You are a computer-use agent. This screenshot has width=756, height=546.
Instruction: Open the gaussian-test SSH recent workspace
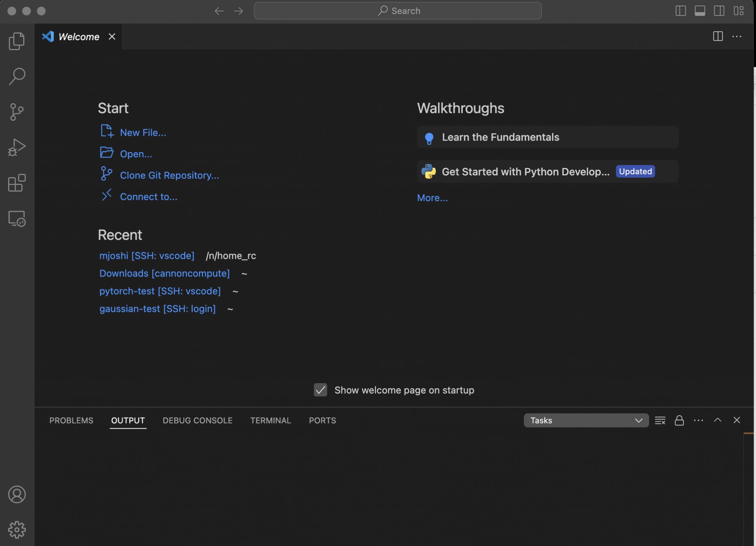pos(158,309)
